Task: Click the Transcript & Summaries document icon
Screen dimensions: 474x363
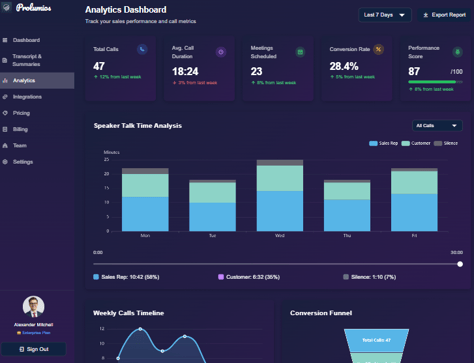Action: tap(5, 60)
